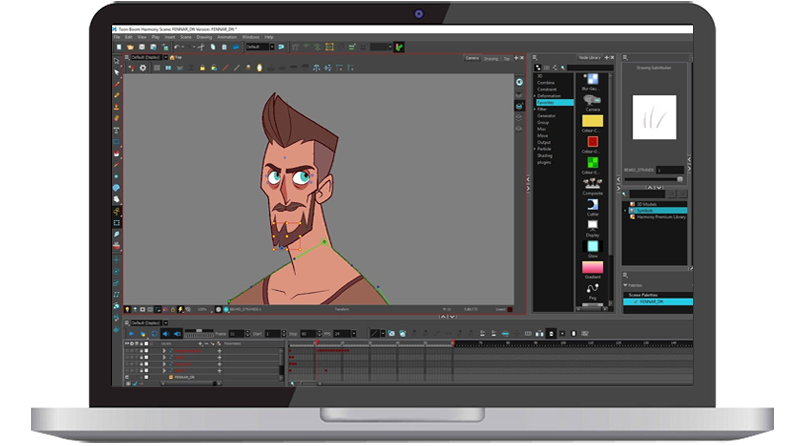Open the Edit menu
Viewport: 803px width, 446px height.
pyautogui.click(x=129, y=37)
